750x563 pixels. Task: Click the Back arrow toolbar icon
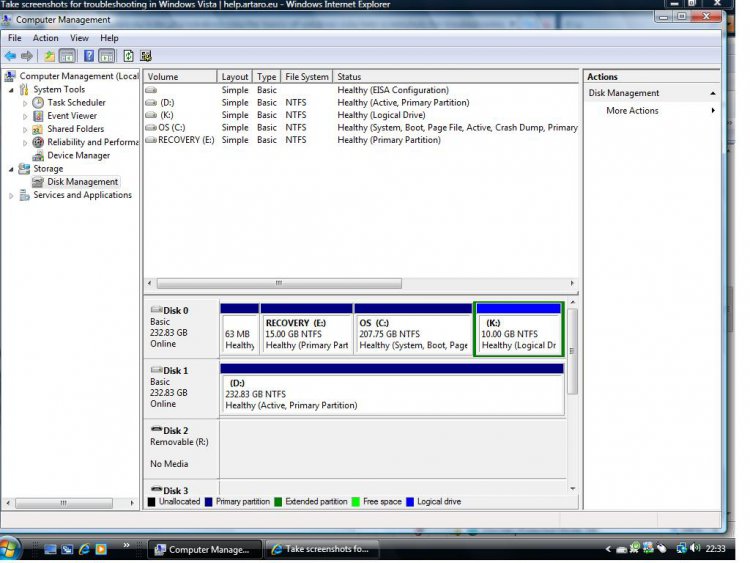click(x=11, y=56)
